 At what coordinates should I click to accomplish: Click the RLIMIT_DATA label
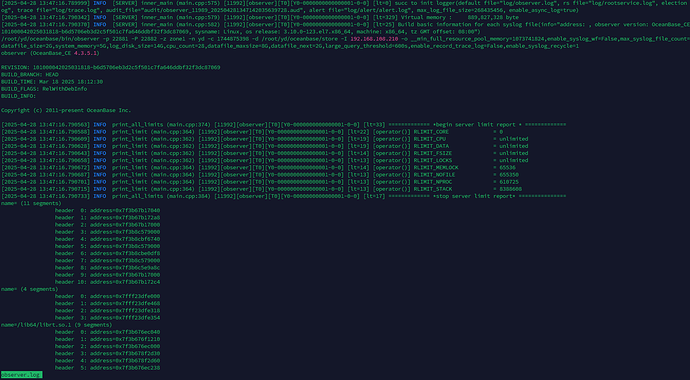pos(431,146)
